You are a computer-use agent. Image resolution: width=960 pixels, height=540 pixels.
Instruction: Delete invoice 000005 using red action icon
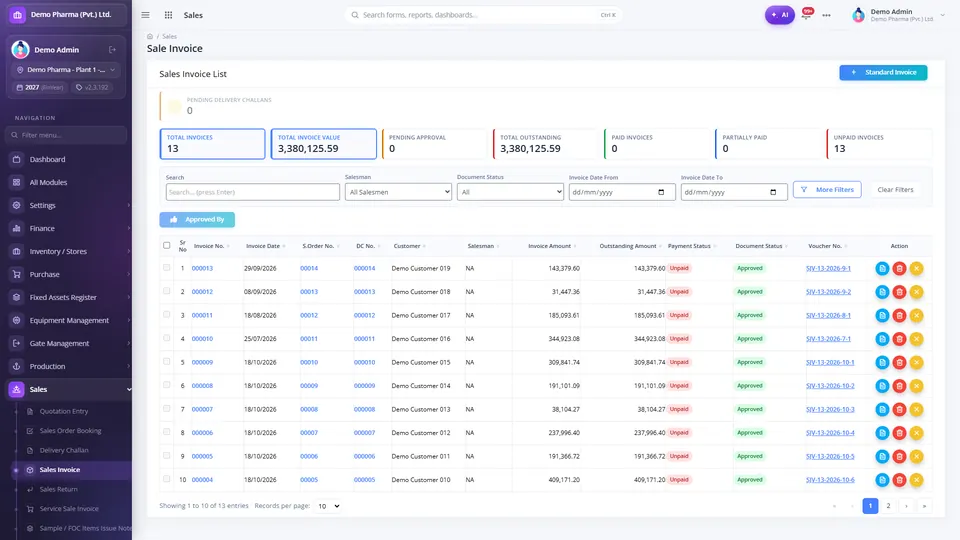[899, 456]
